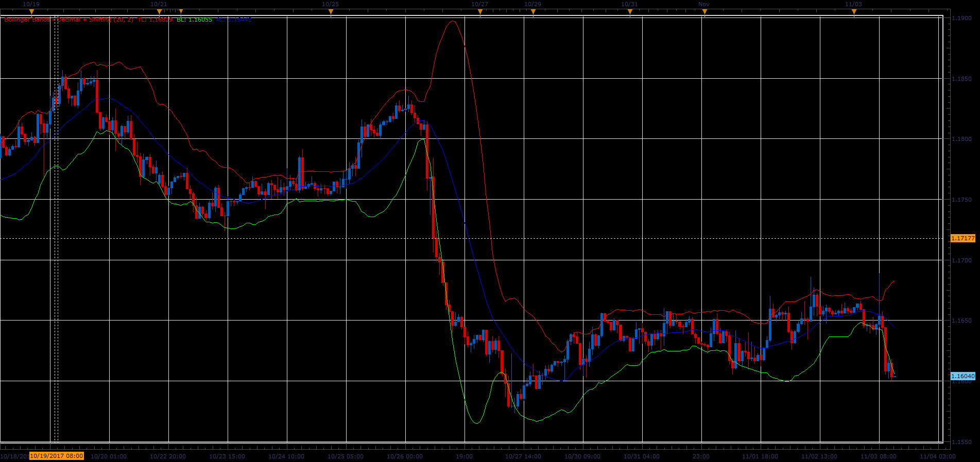Viewport: 980px width, 462px height.
Task: Click the 10/30 09:00 time axis label
Action: pos(582,456)
